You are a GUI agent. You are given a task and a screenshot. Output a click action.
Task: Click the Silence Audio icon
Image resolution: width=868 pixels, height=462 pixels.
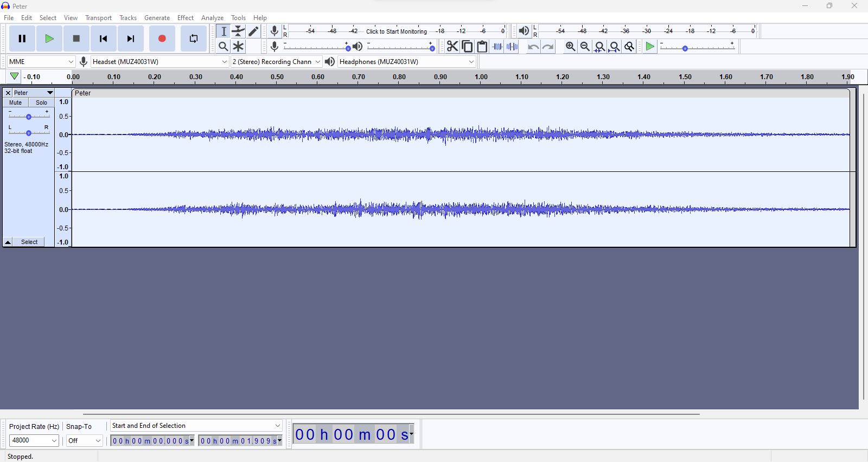(512, 47)
